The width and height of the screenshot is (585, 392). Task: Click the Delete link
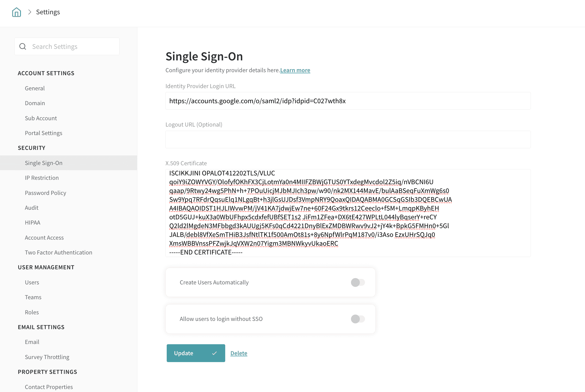click(x=239, y=353)
